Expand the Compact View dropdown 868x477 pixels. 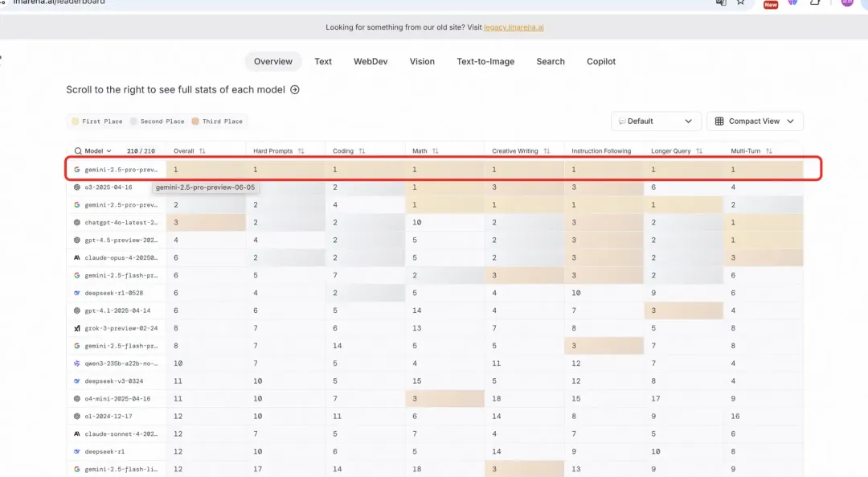point(755,121)
